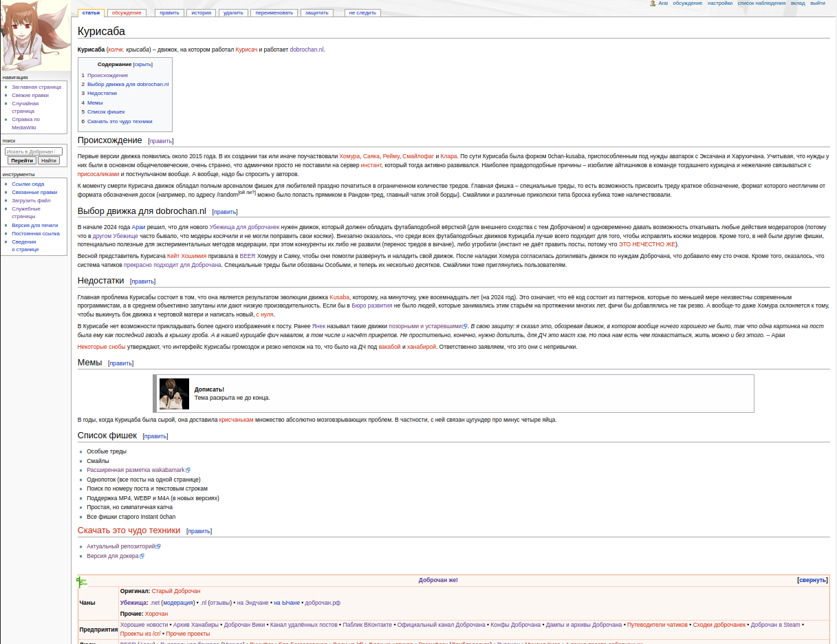The width and height of the screenshot is (837, 644).
Task: Open список наблюдения in the top bar
Action: [761, 3]
